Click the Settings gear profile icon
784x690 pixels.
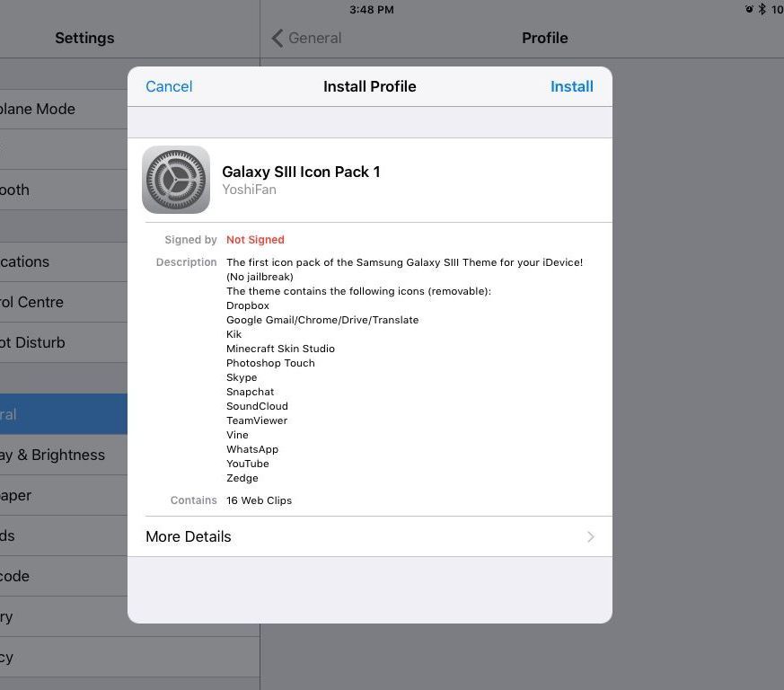point(176,180)
